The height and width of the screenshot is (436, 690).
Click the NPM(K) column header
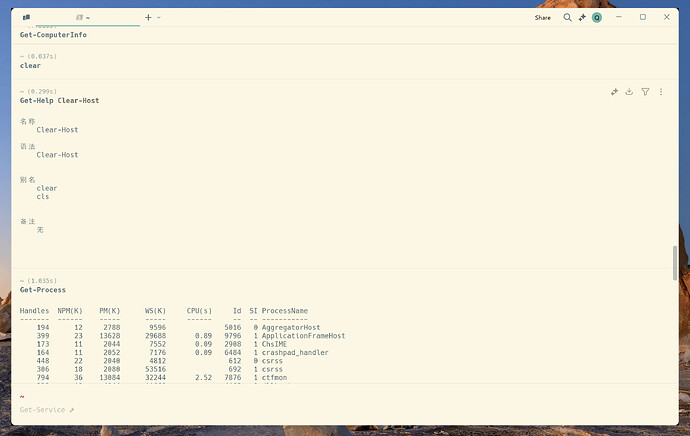click(70, 311)
